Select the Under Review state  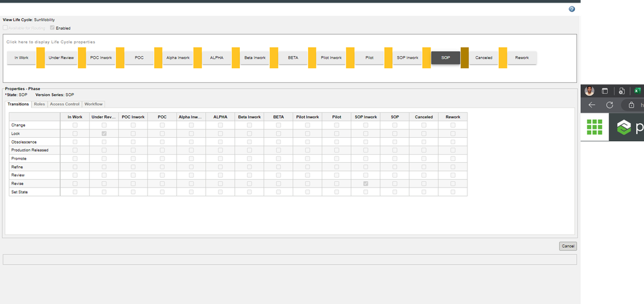[x=61, y=58]
